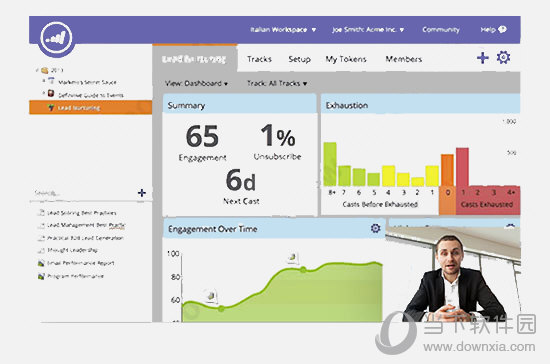Open the gear settings icon beside Members
Image resolution: width=550 pixels, height=364 pixels.
[x=503, y=57]
